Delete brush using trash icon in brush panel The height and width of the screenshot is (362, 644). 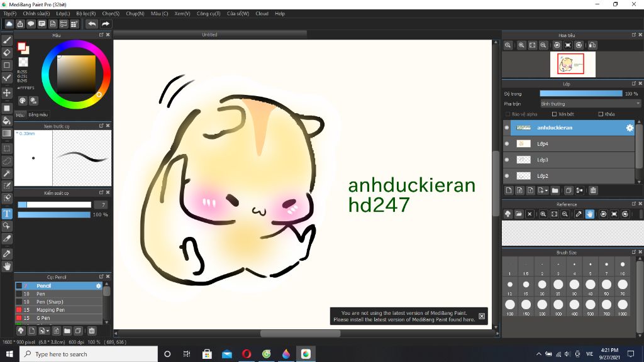click(x=92, y=331)
